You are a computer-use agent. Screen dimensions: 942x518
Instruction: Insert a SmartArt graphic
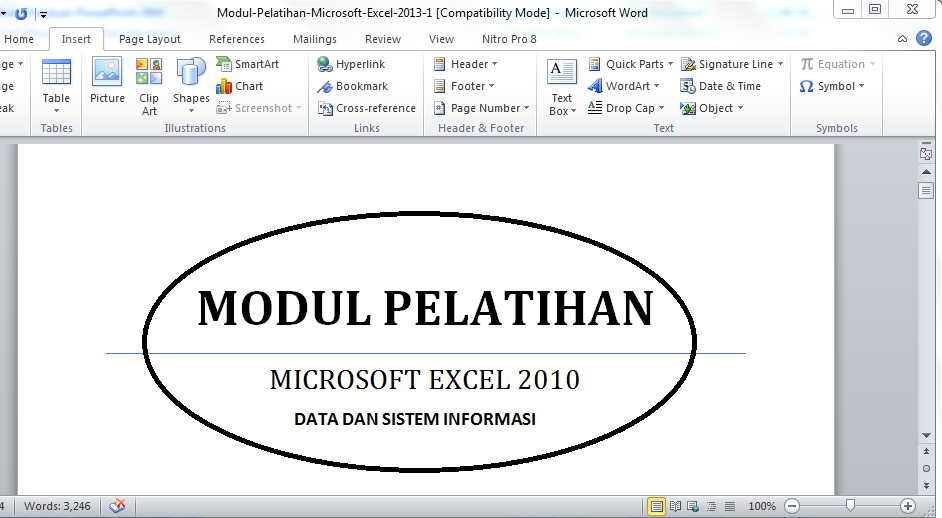pos(248,64)
